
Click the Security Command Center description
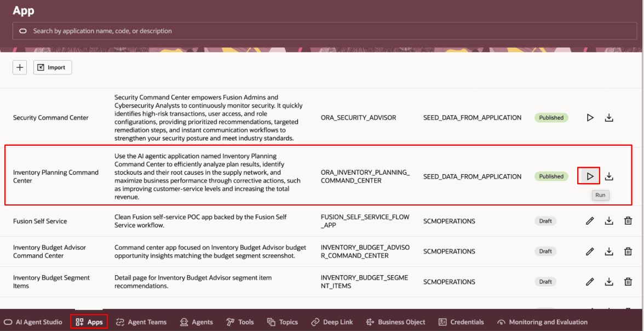209,118
